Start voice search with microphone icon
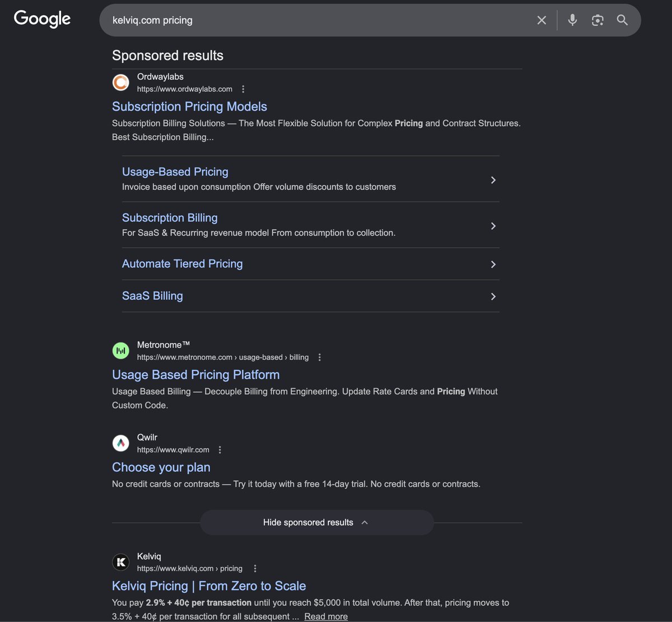 click(572, 20)
